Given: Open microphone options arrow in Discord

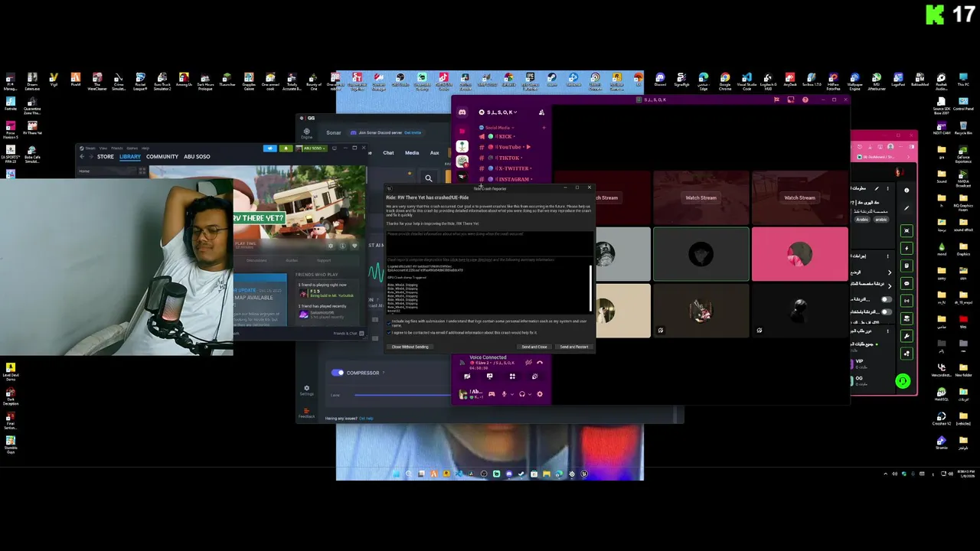Looking at the screenshot, I should click(x=512, y=394).
